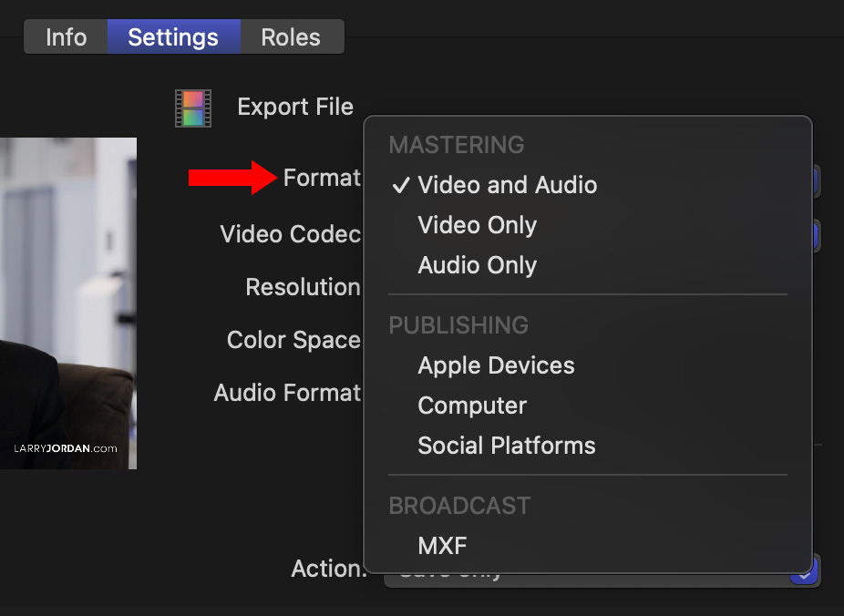Viewport: 844px width, 616px height.
Task: Expand the Video Codec popup menu arrows
Action: pos(816,236)
